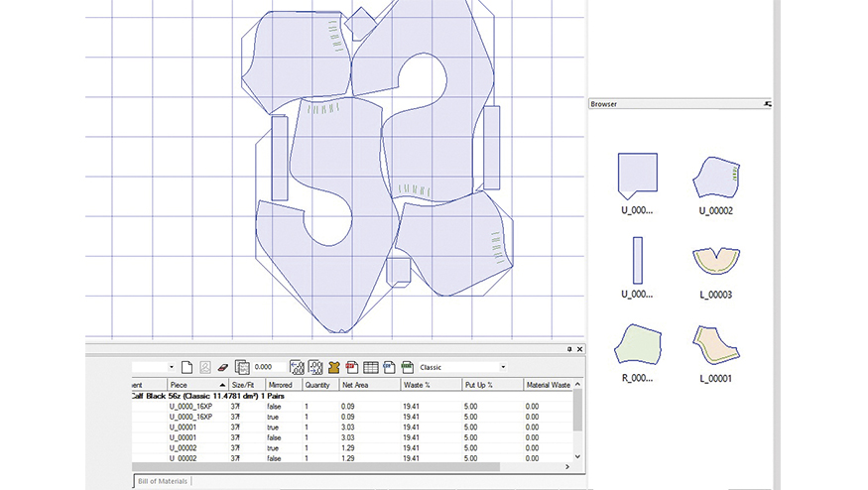Switch to the Bill of Materials tab
This screenshot has width=868, height=490.
click(162, 481)
